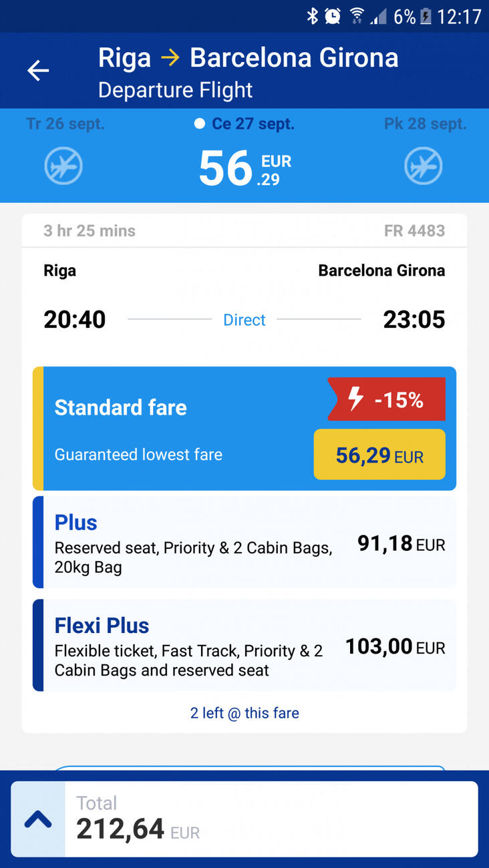
Task: Tap the back arrow in header
Action: [x=38, y=70]
